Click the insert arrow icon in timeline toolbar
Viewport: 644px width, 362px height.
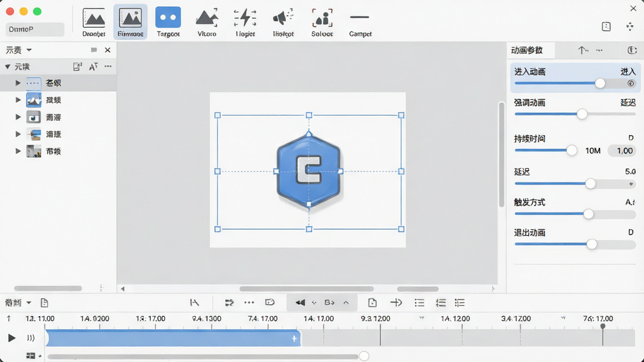point(396,303)
